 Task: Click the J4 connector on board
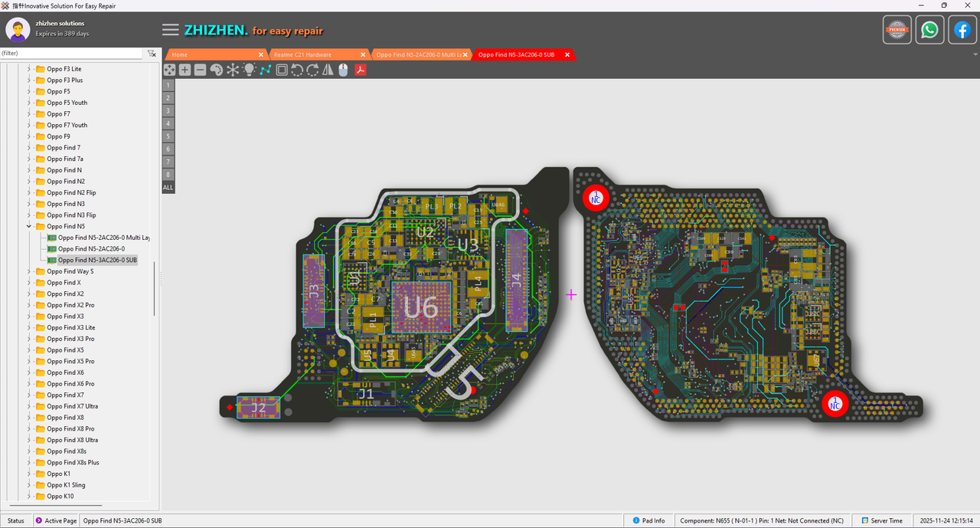(517, 279)
